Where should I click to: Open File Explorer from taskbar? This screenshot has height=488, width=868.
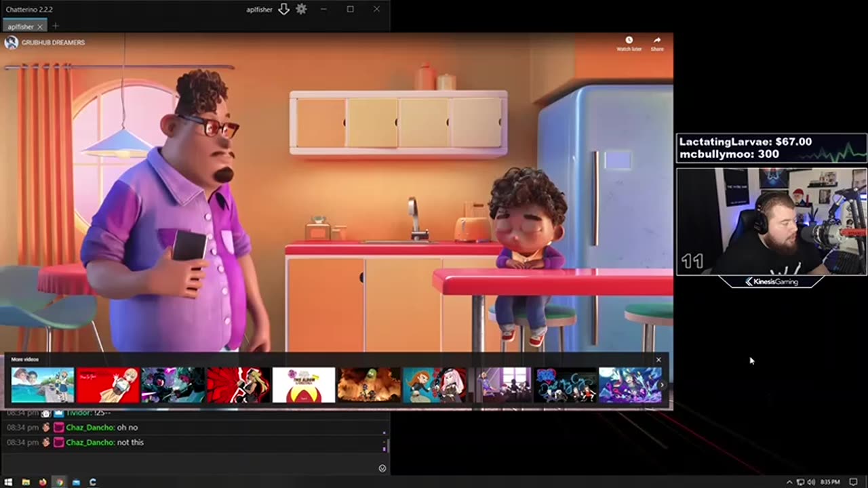click(26, 482)
